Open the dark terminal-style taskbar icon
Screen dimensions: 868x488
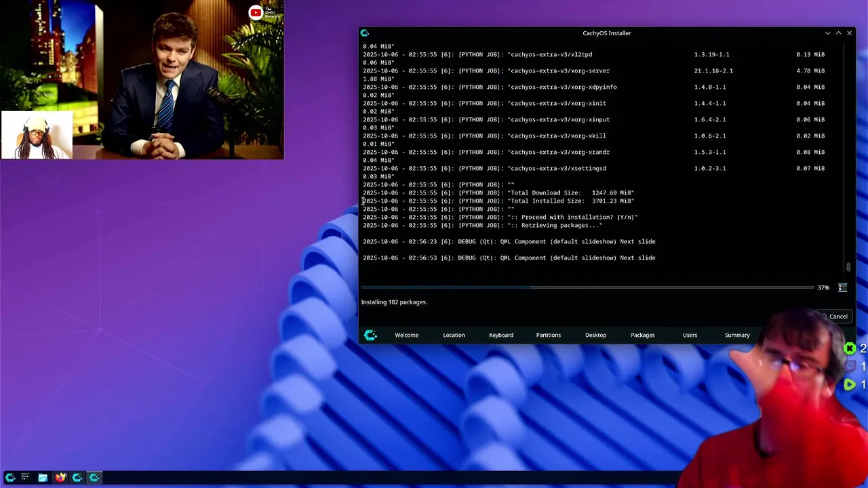coord(26,478)
